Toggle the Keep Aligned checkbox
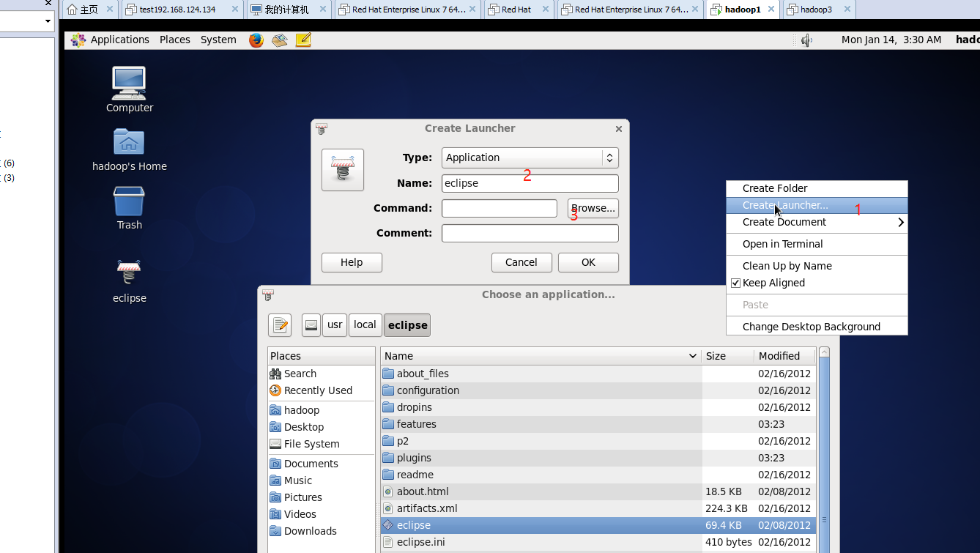Viewport: 980px width, 553px height. tap(735, 283)
